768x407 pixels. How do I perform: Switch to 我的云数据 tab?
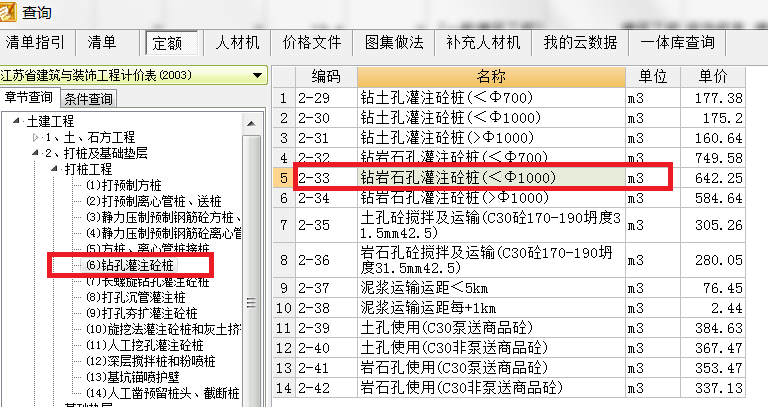click(580, 43)
